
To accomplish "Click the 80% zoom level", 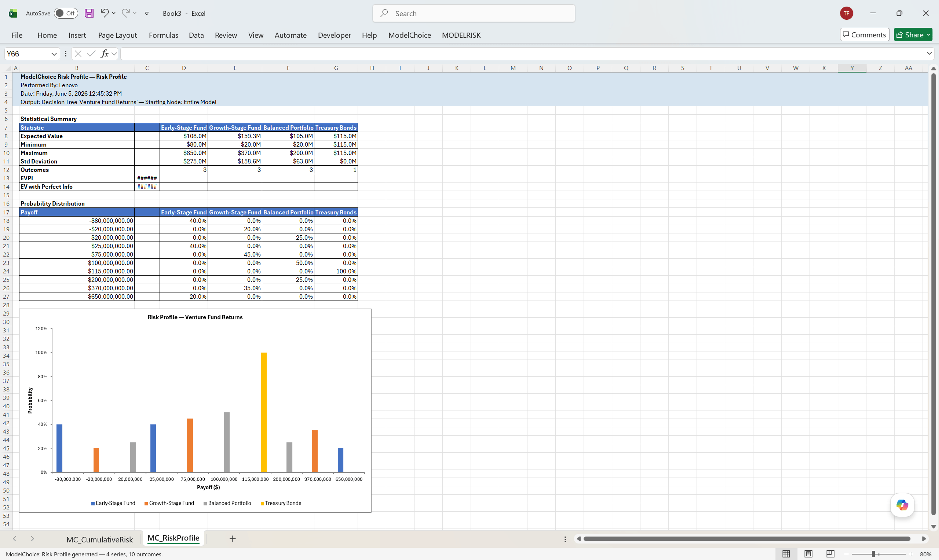I will pyautogui.click(x=925, y=554).
